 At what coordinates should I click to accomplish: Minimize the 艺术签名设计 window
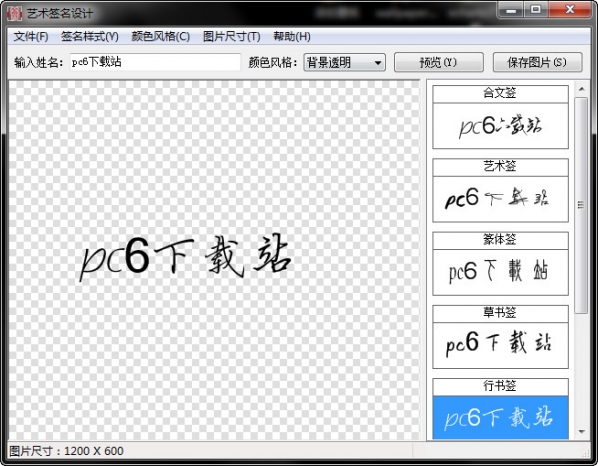coord(511,10)
